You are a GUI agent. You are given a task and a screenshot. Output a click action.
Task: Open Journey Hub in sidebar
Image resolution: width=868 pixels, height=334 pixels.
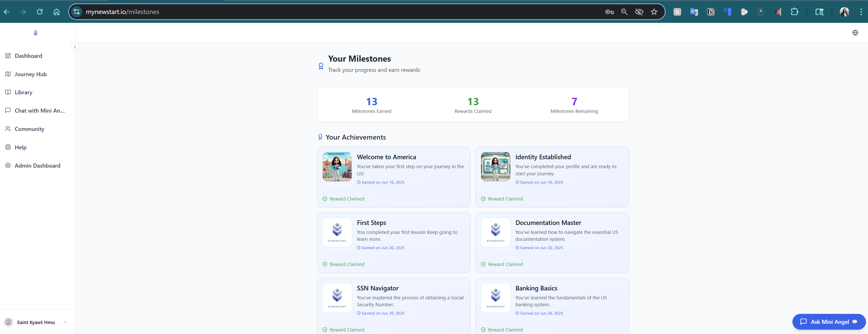click(30, 74)
